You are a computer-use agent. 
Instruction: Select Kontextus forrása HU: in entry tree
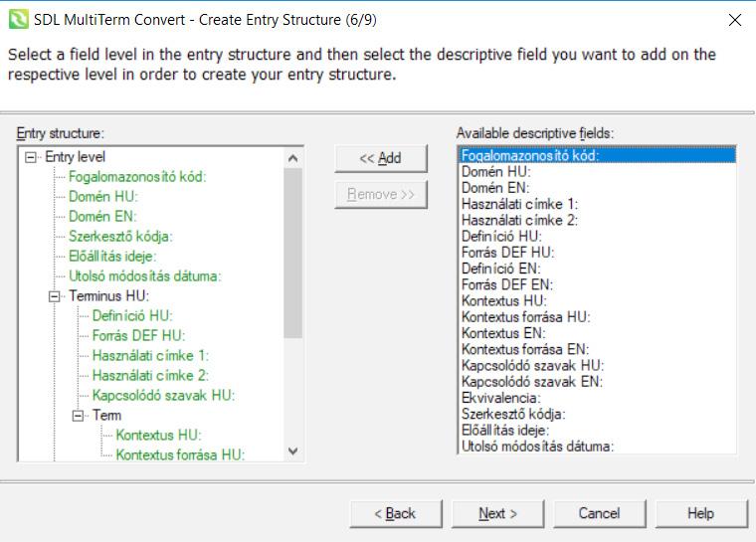180,454
